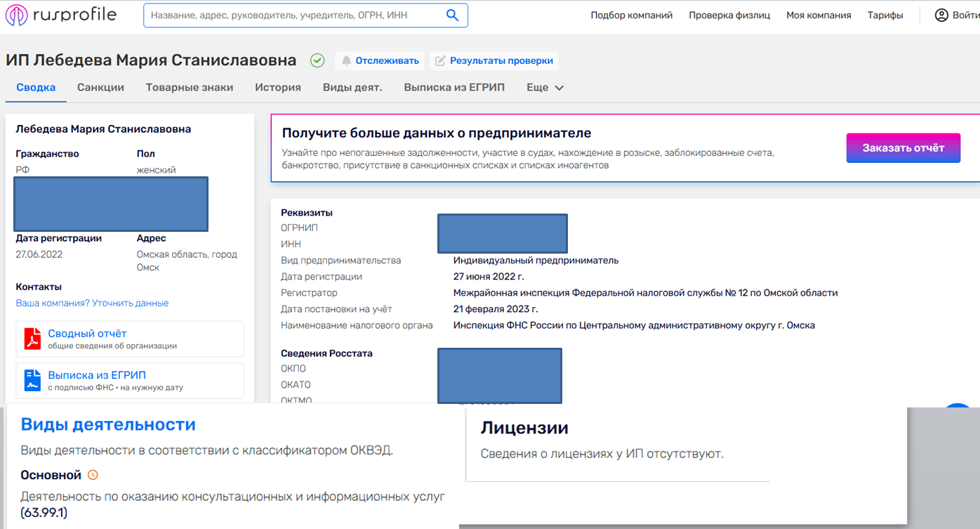Open the Виды деят. tab
980x529 pixels.
[352, 88]
